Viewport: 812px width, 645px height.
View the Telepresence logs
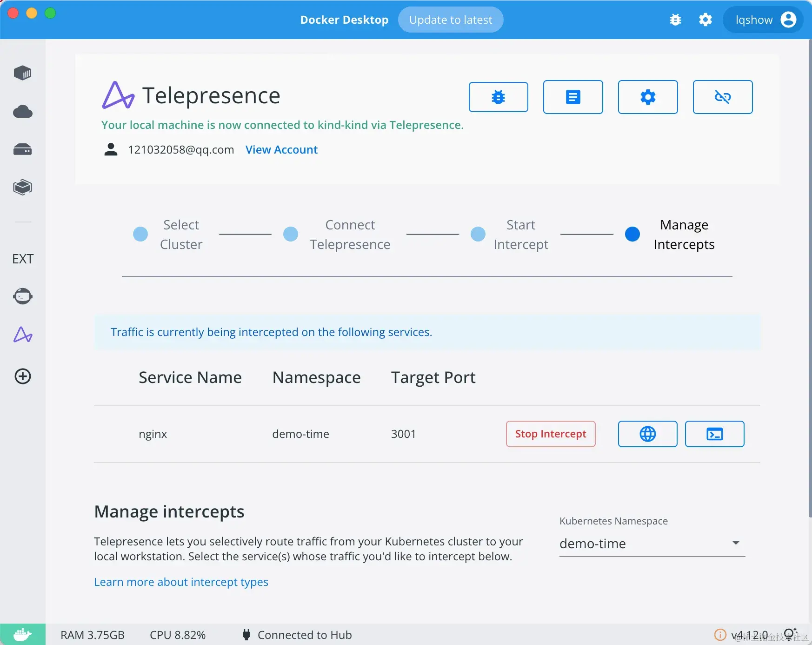[x=573, y=97]
